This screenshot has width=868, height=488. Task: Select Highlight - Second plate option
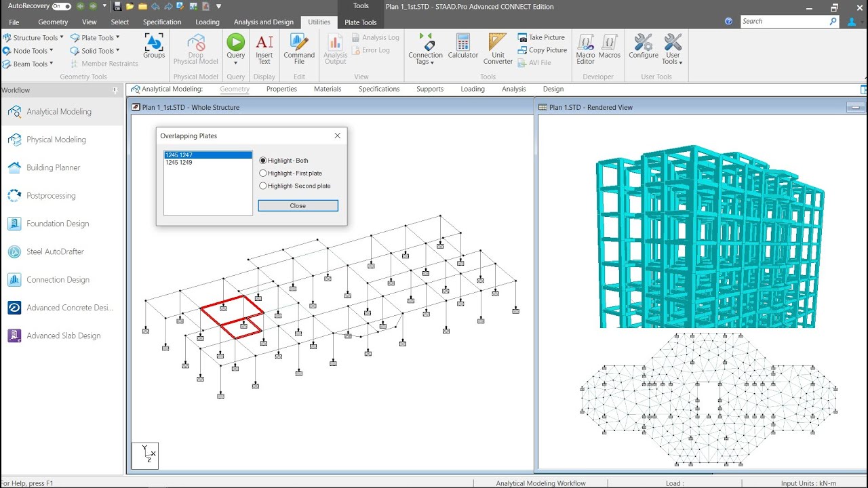click(295, 186)
